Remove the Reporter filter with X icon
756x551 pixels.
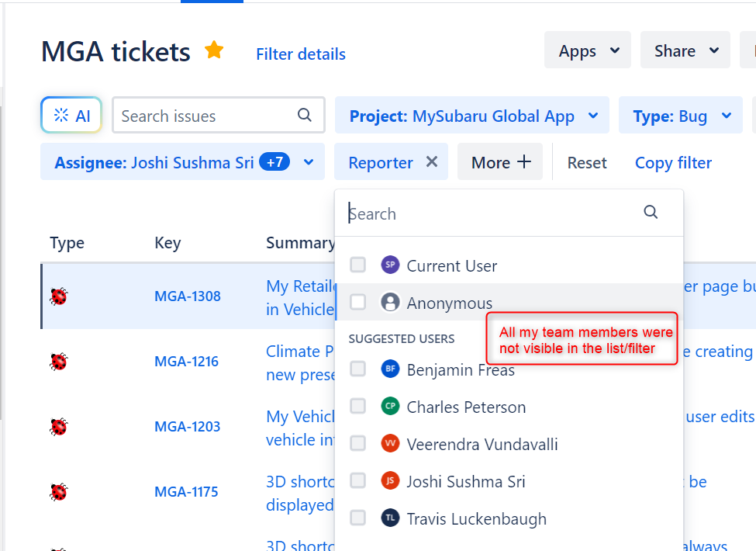point(432,161)
